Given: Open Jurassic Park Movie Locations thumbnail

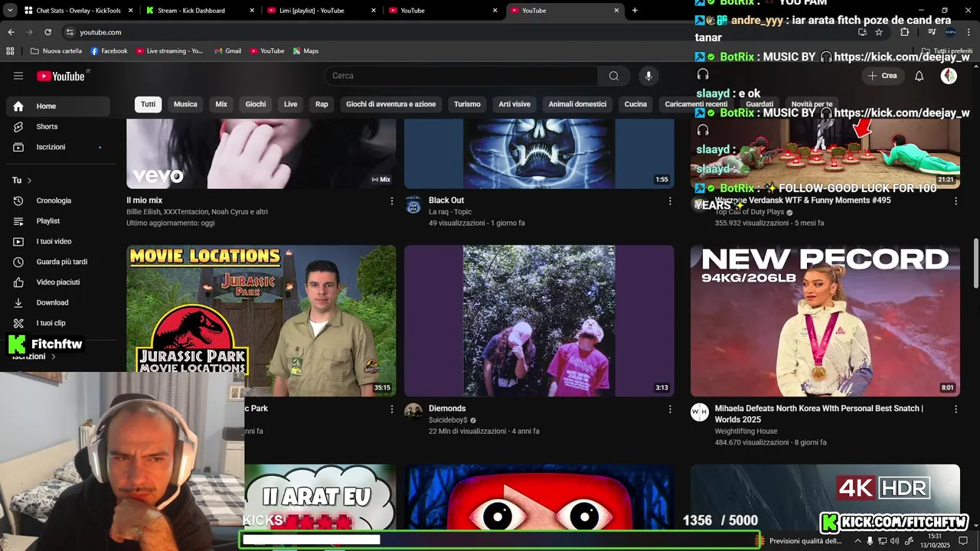Looking at the screenshot, I should (x=261, y=321).
